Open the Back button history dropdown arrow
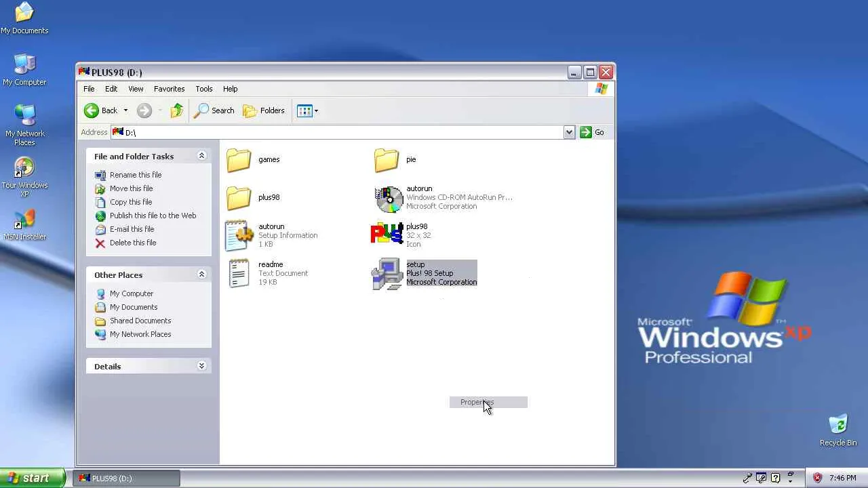 pos(125,110)
